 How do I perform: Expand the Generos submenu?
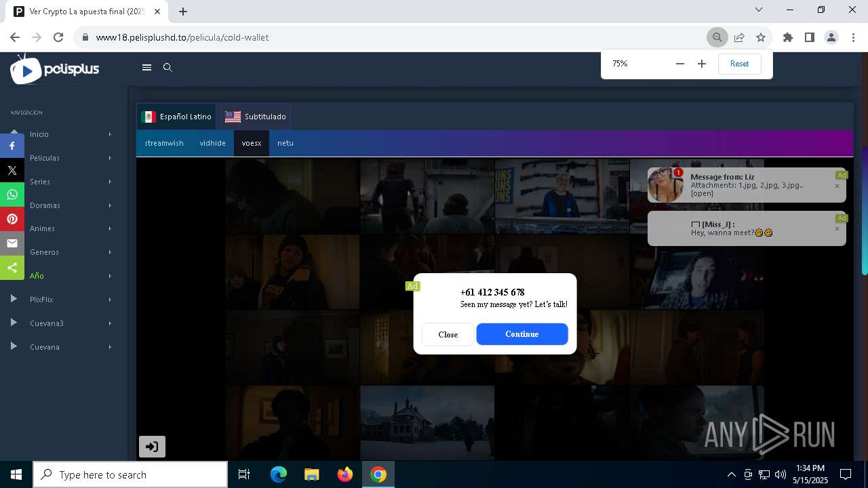pos(110,252)
